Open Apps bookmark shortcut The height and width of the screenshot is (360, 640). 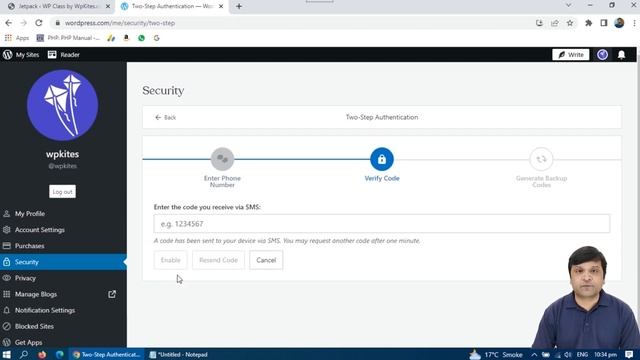[x=17, y=38]
